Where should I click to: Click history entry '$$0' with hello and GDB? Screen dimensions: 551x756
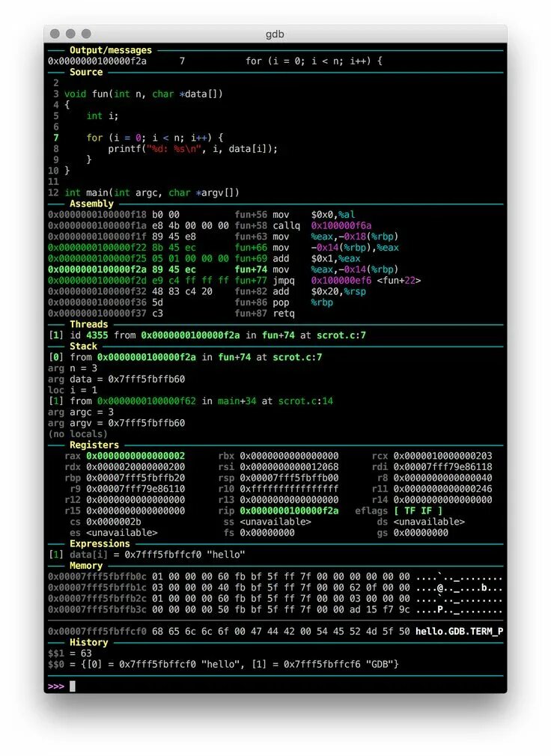223,664
